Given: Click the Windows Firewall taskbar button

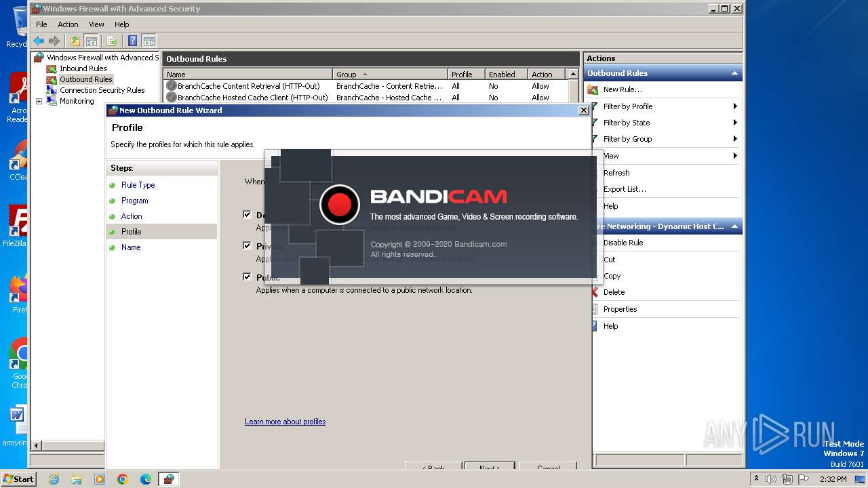Looking at the screenshot, I should 169,479.
